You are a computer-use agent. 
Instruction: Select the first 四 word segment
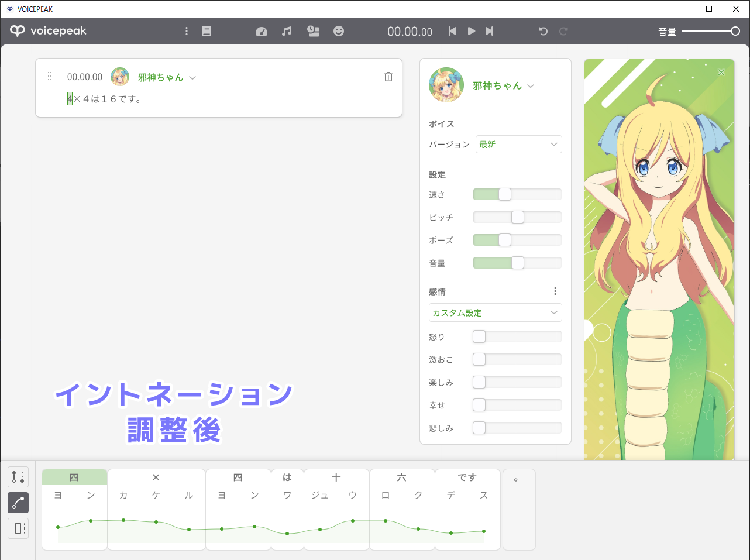(74, 477)
